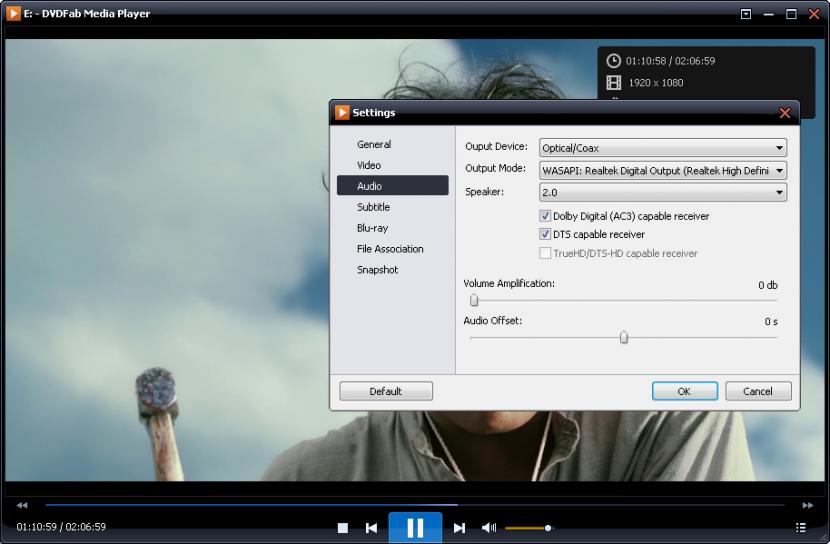Confirm settings with the OK button
The height and width of the screenshot is (544, 830).
coord(684,391)
